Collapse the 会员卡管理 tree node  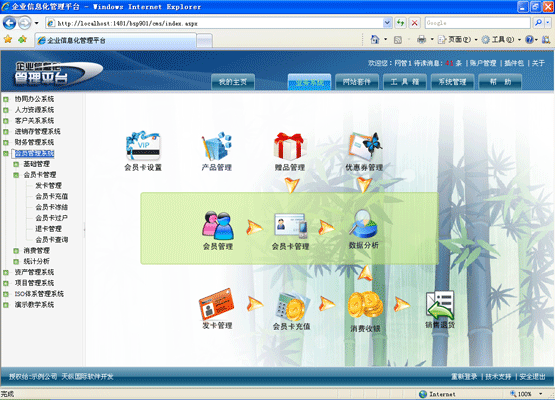pos(16,175)
